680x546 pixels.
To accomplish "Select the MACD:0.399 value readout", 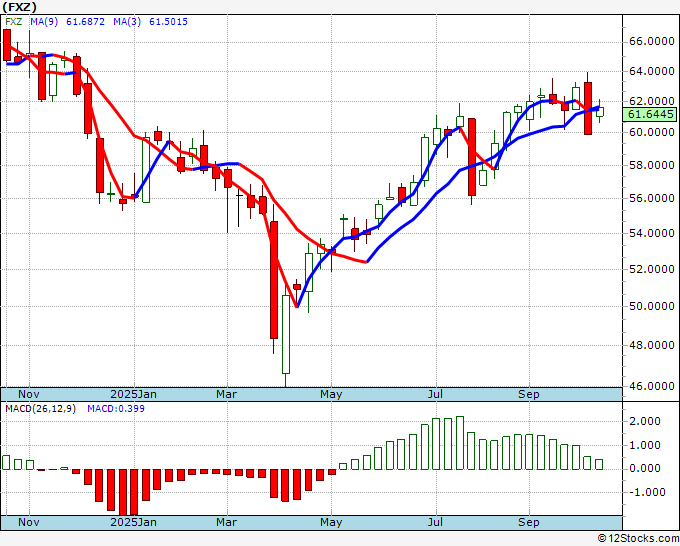I will click(x=116, y=409).
